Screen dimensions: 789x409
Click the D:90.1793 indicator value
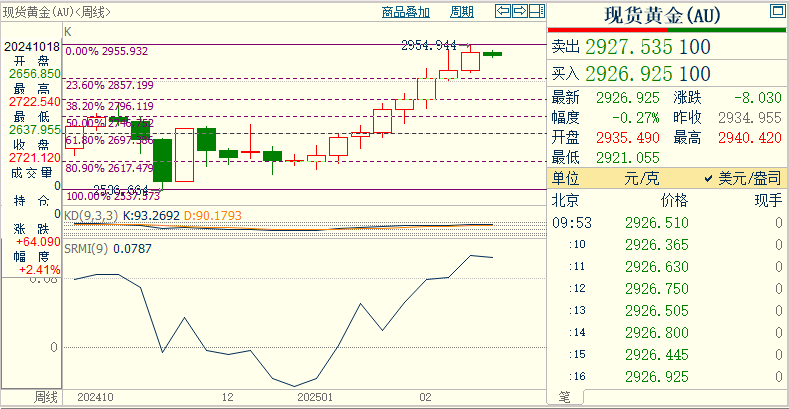point(213,216)
